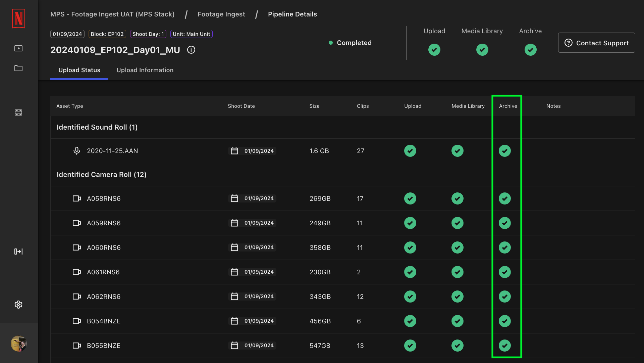This screenshot has height=363, width=644.
Task: Click the 20240109_EP102_Day01_MU title
Action: pyautogui.click(x=115, y=50)
